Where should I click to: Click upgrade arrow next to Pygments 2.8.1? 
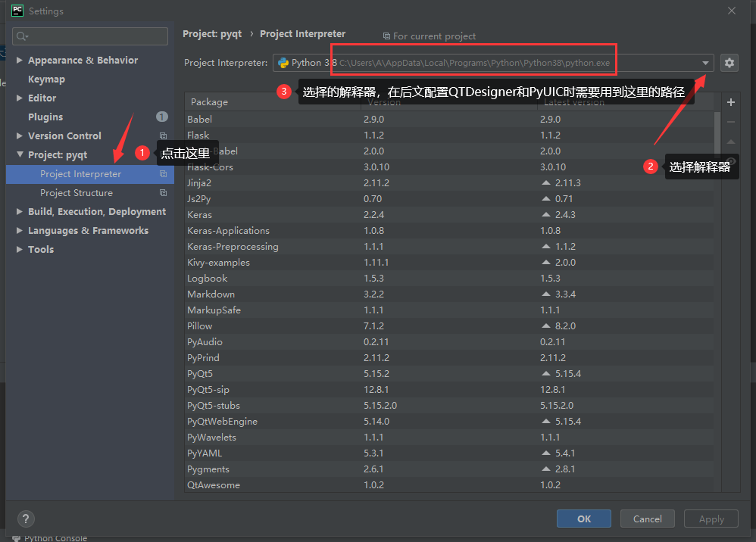click(545, 469)
